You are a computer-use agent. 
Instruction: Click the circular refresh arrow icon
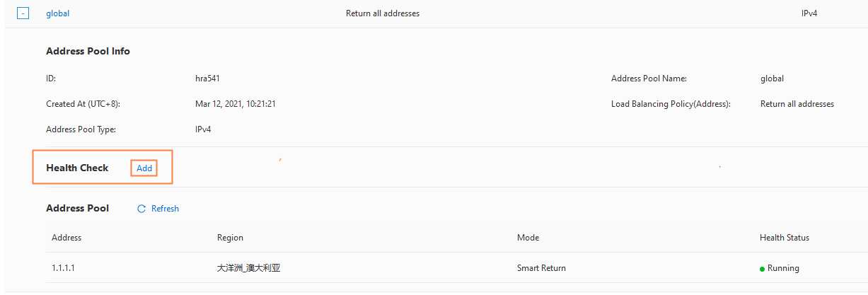(x=141, y=209)
